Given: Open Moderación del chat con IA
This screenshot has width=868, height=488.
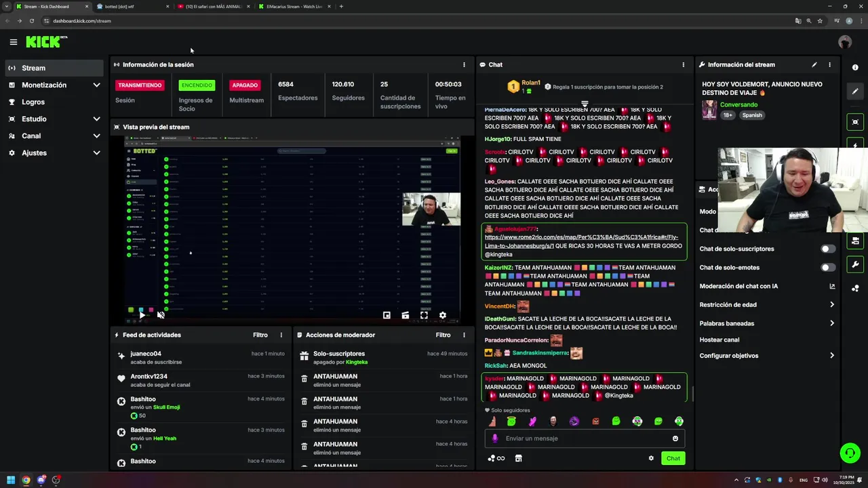Looking at the screenshot, I should coord(766,286).
